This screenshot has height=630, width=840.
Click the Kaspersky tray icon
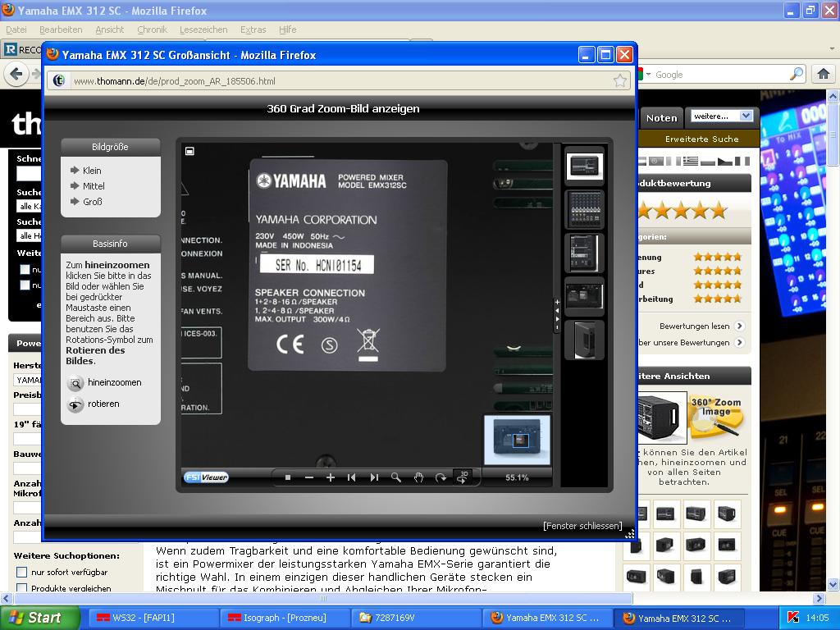(x=793, y=618)
